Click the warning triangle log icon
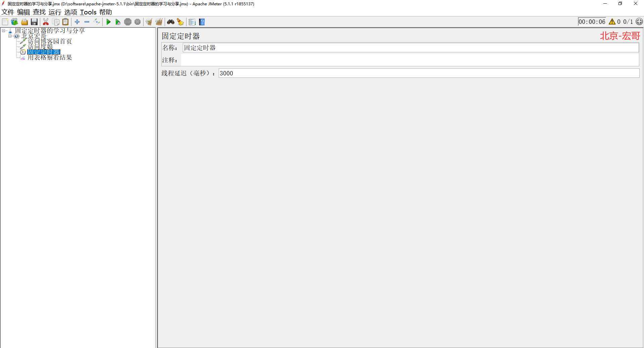 [612, 22]
